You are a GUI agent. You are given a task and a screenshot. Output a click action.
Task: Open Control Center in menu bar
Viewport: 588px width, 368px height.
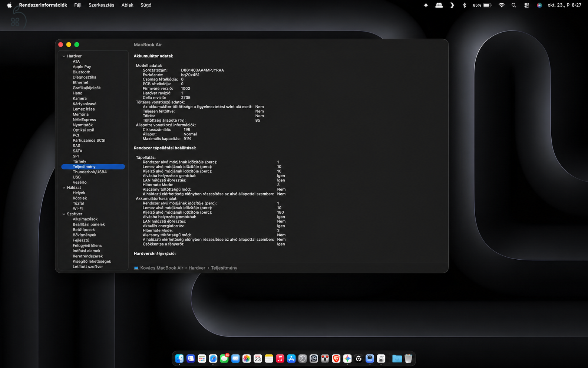pyautogui.click(x=526, y=5)
